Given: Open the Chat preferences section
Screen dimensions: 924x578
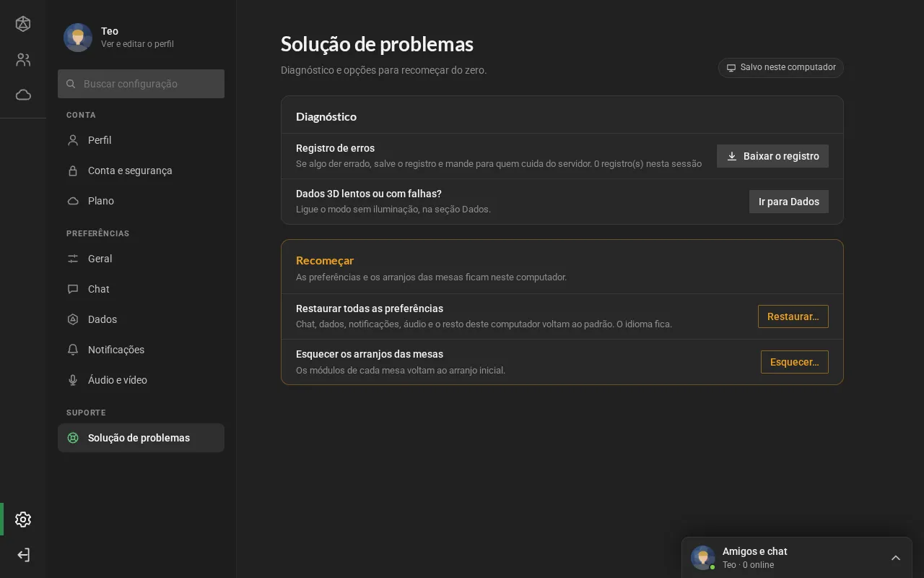Looking at the screenshot, I should (x=141, y=289).
